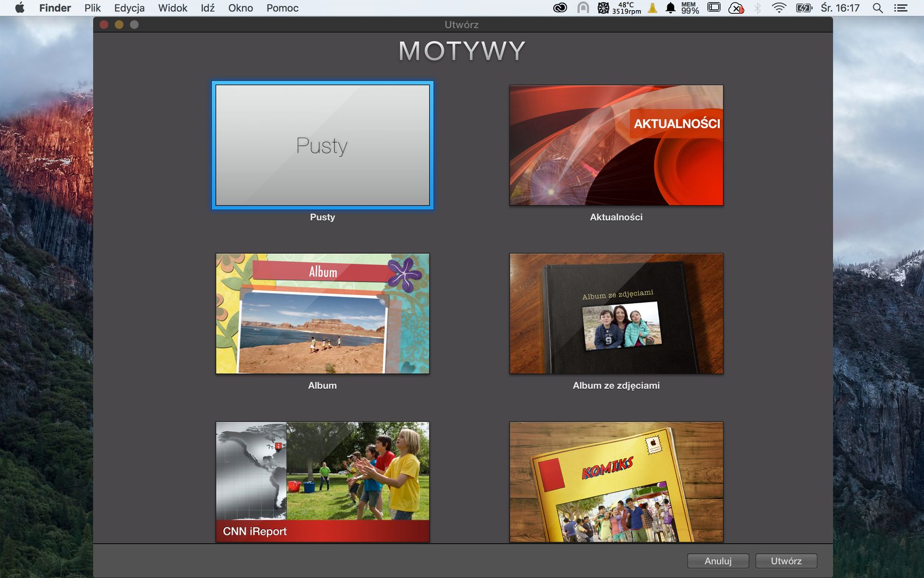
Task: Open the notification bell icon
Action: 670,8
